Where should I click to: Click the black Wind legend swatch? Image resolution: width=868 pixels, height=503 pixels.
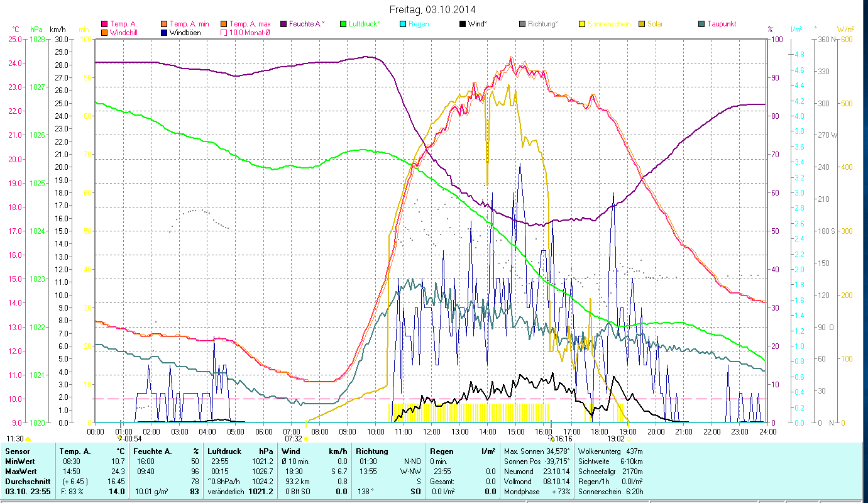click(462, 25)
